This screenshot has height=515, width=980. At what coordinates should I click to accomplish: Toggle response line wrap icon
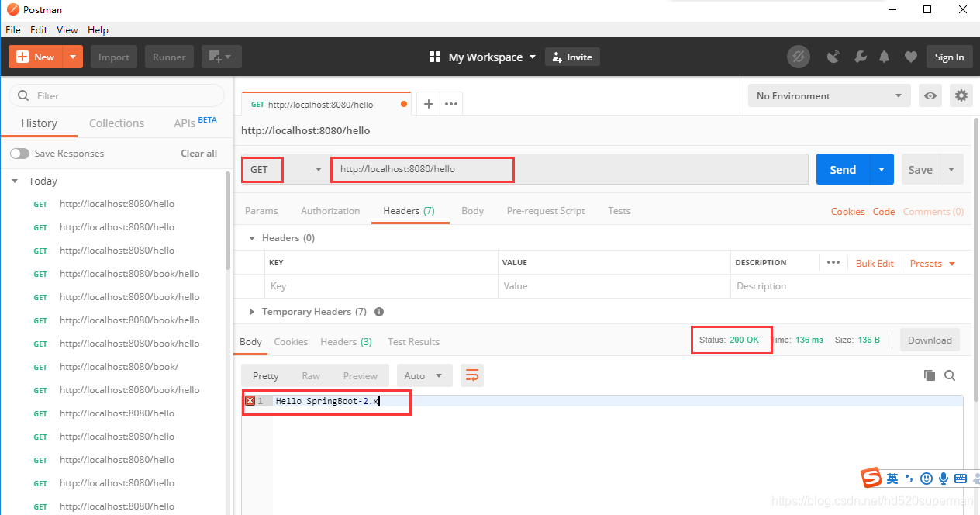click(x=471, y=375)
